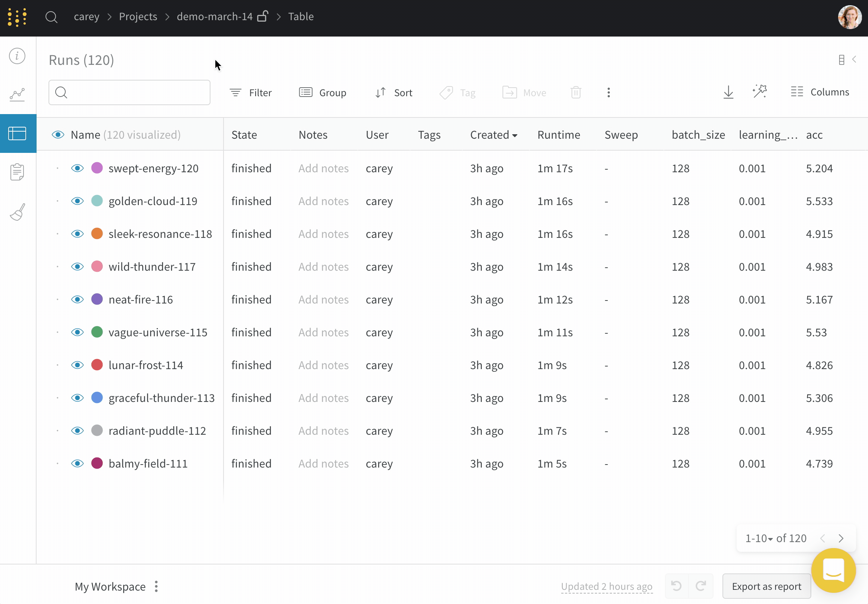Screen dimensions: 868x604
Task: Open the Group menu
Action: (322, 92)
